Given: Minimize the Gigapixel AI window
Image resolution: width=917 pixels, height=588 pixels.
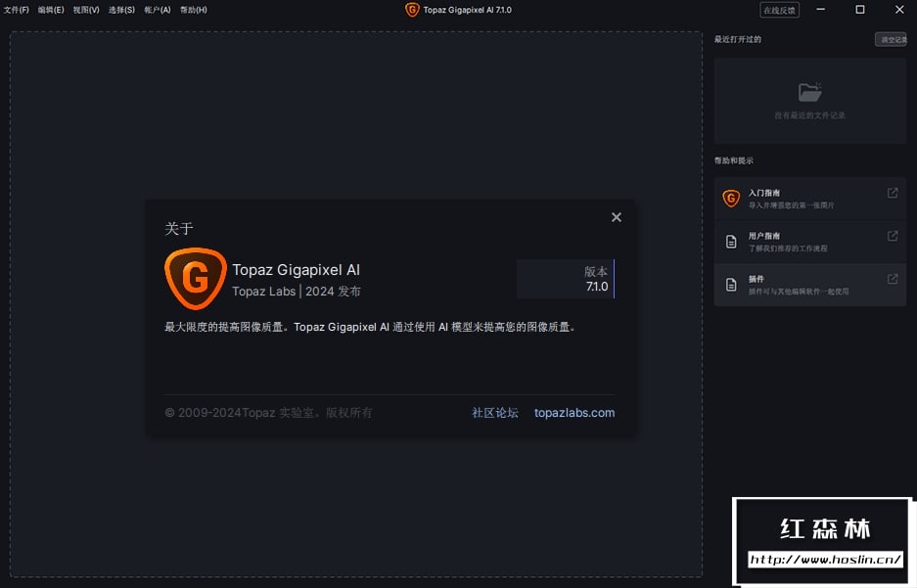Looking at the screenshot, I should pyautogui.click(x=821, y=10).
